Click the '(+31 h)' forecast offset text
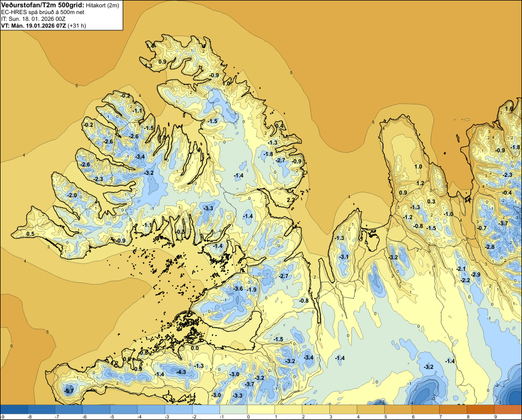The height and width of the screenshot is (420, 522). 77,26
